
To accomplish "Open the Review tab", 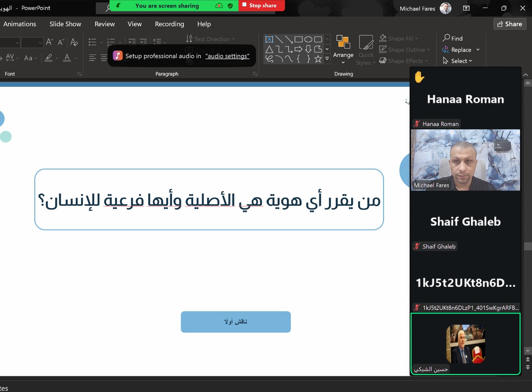I will click(104, 24).
